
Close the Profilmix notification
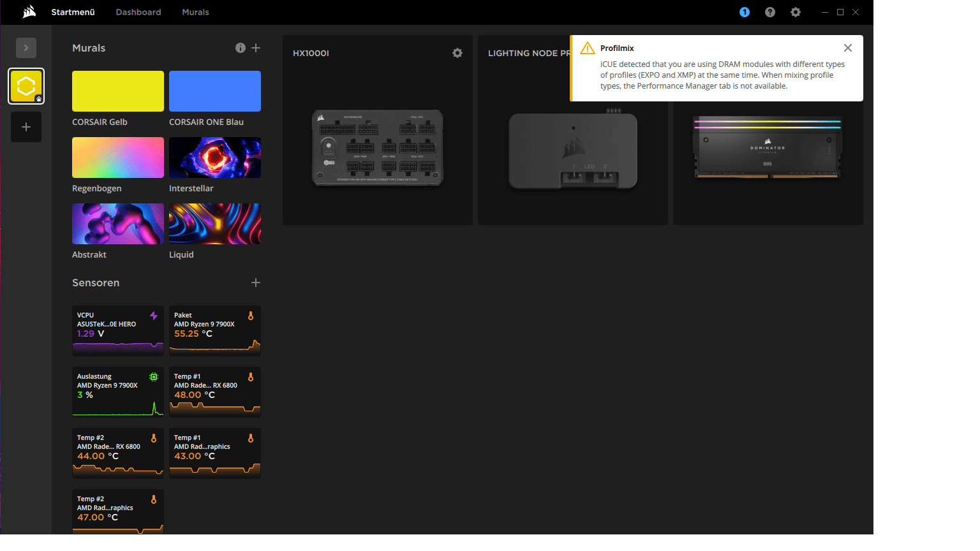(x=848, y=48)
